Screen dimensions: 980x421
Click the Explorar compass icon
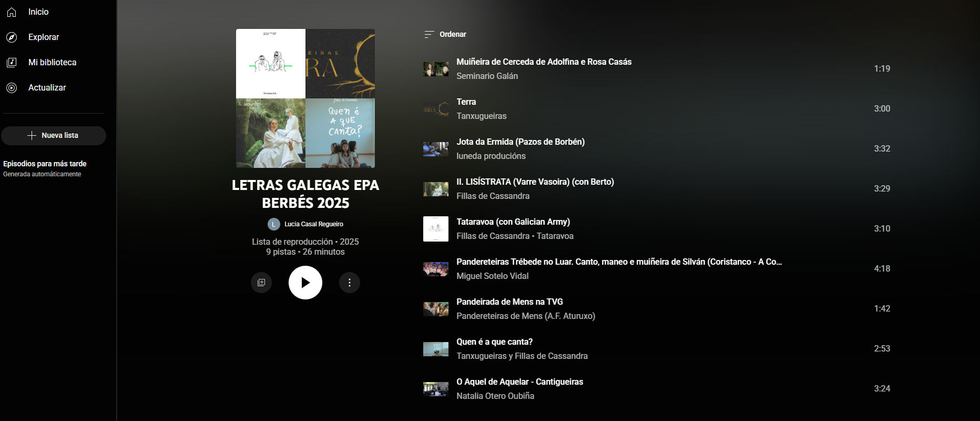point(12,37)
